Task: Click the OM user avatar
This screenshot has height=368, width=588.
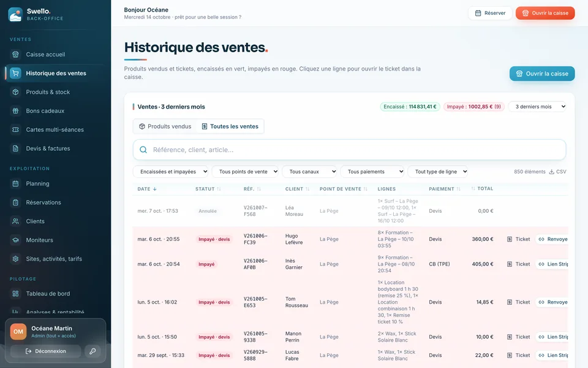Action: point(18,332)
